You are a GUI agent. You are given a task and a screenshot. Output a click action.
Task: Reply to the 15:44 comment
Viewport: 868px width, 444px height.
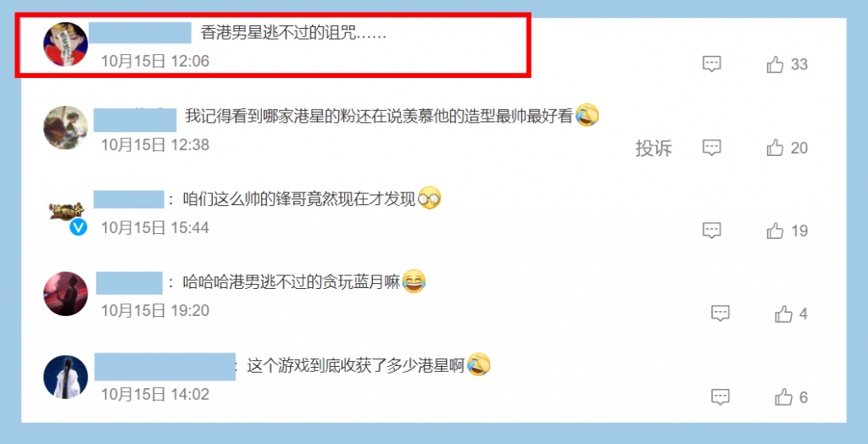tap(711, 230)
